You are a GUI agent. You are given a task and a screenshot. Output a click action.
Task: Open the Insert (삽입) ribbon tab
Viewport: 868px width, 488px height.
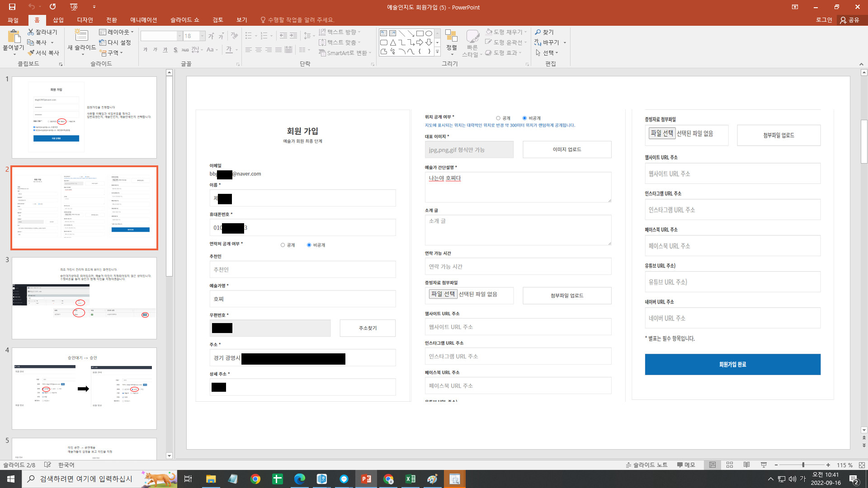click(58, 20)
